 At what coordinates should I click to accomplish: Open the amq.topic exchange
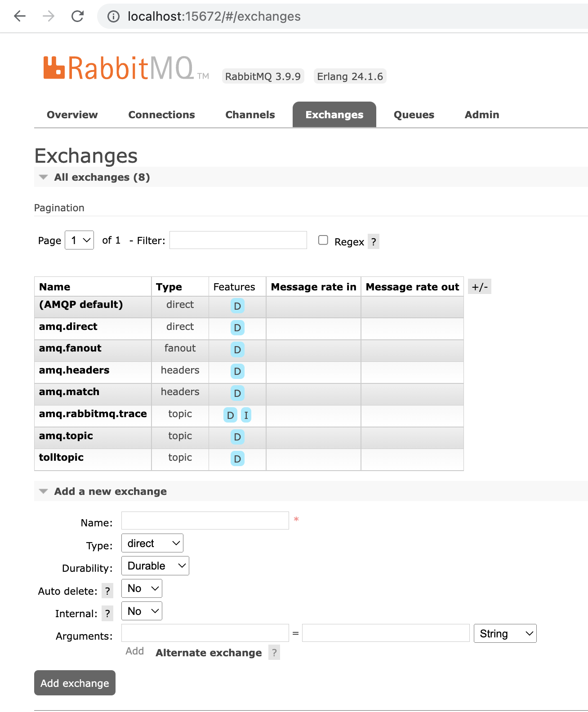tap(66, 436)
